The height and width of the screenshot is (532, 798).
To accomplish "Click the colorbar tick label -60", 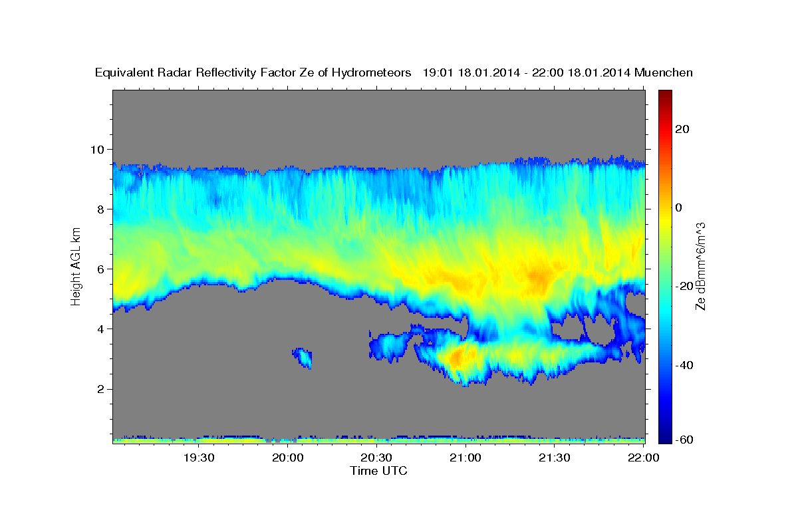I will [684, 440].
